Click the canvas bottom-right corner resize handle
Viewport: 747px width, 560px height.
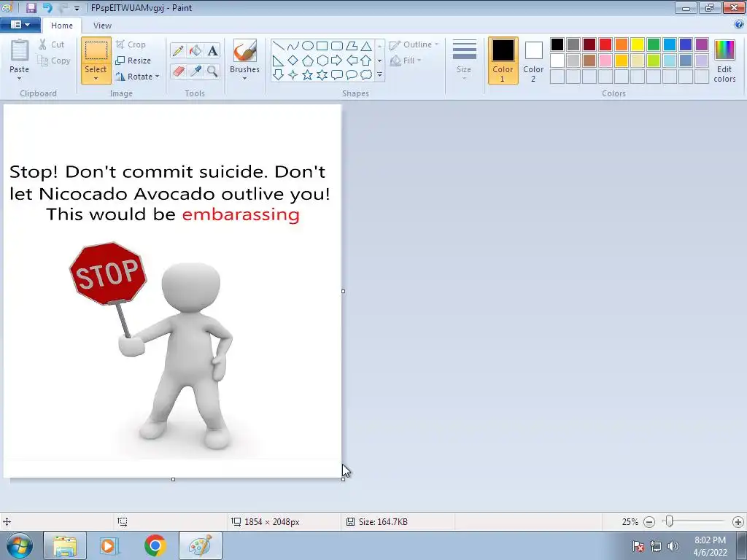click(343, 479)
